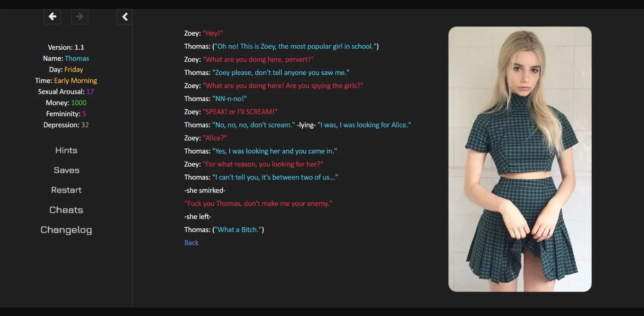Image resolution: width=644 pixels, height=316 pixels.
Task: Open the Saves menu
Action: tap(66, 170)
